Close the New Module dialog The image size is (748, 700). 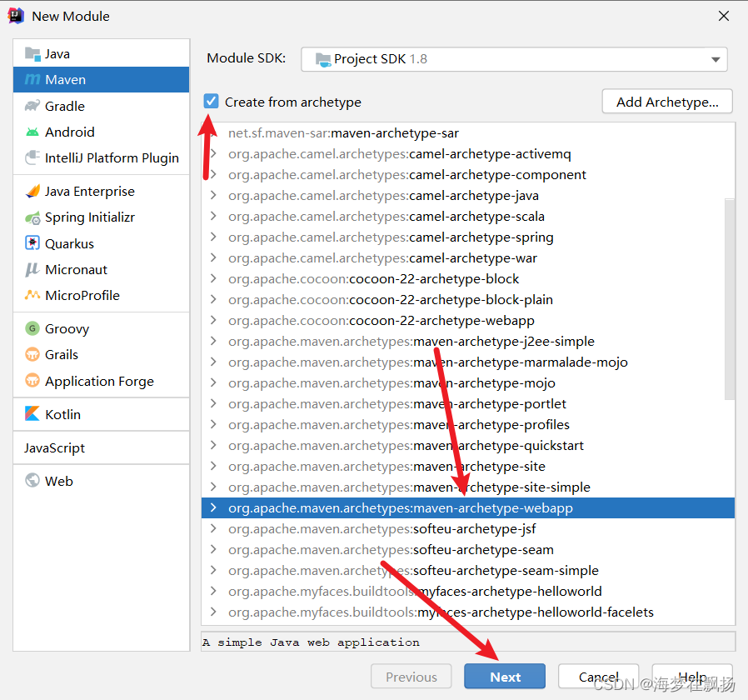click(723, 16)
